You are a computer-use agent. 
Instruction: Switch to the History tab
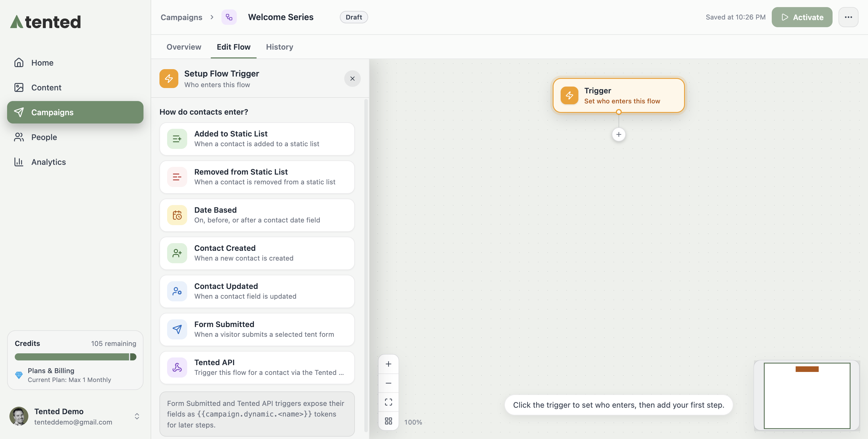pyautogui.click(x=279, y=47)
